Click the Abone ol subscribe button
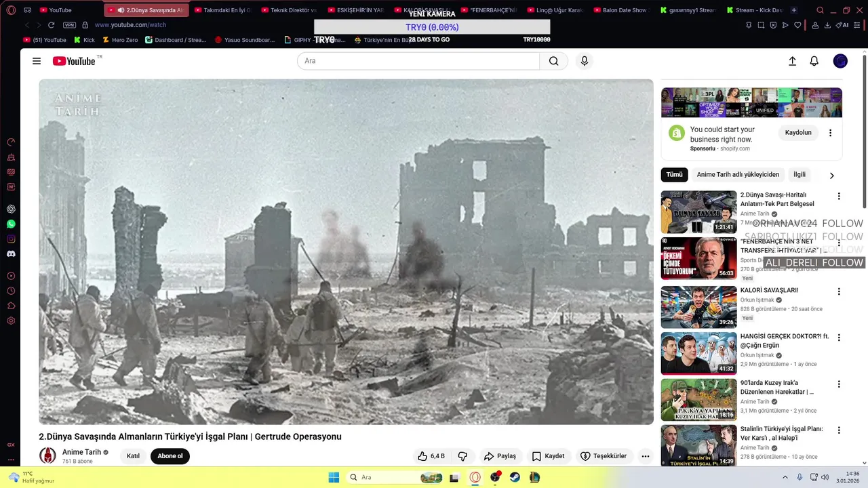 point(170,456)
